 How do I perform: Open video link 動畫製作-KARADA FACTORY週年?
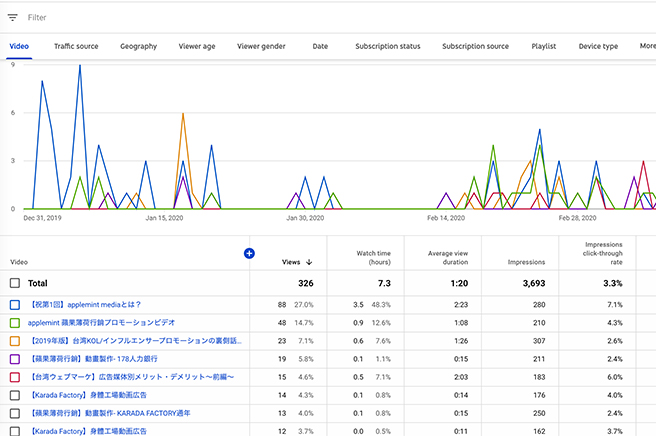tap(109, 413)
